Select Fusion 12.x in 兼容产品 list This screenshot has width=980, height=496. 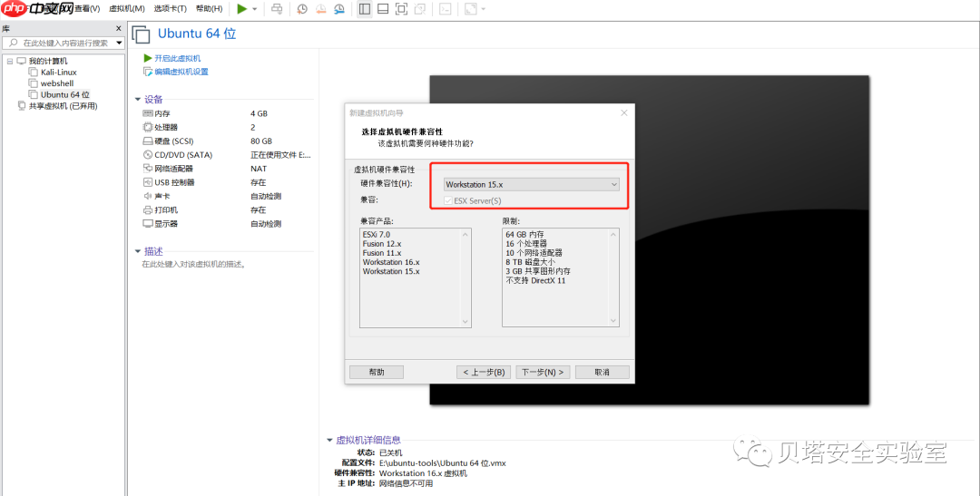382,244
